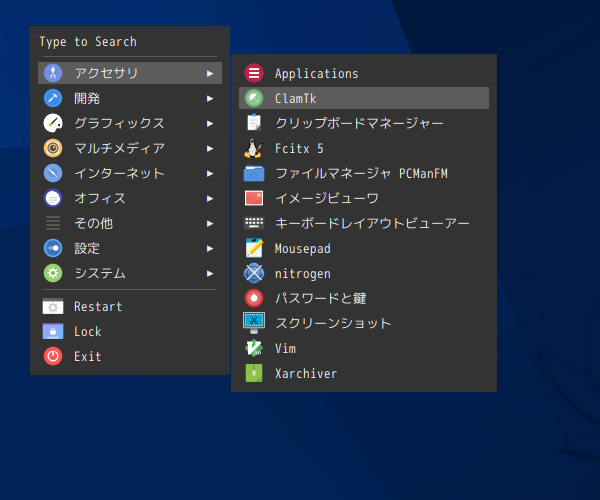Click the Mousepad notepad icon
600x500 pixels.
coord(254,248)
